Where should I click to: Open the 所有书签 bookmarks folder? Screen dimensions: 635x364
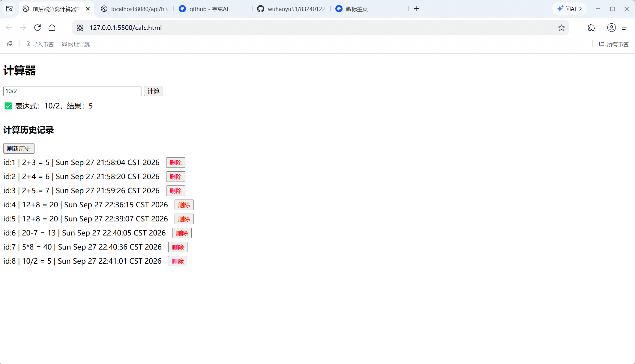[614, 44]
